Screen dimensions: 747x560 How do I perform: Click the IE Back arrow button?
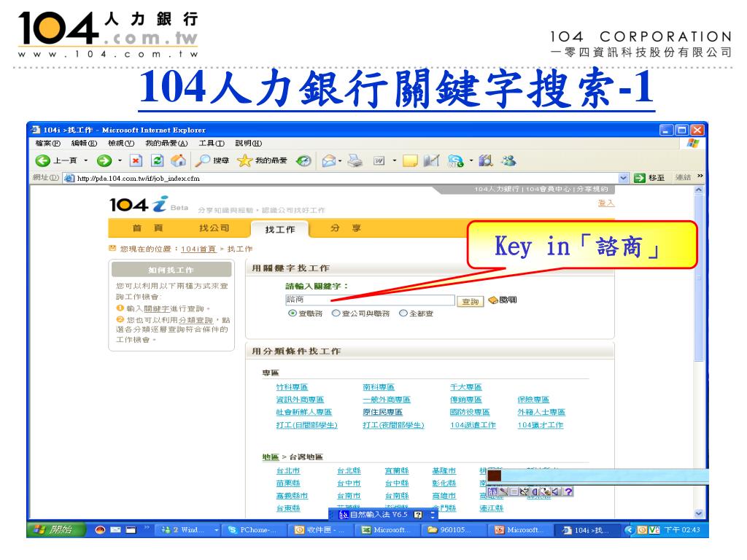[x=43, y=161]
